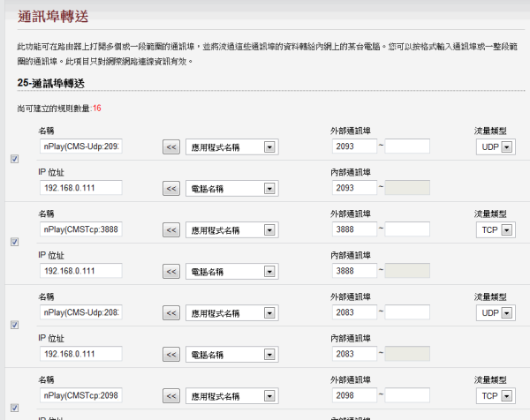Open 應用程式名稱 dropdown in the 2083 rule
530x420 pixels.
[x=231, y=313]
